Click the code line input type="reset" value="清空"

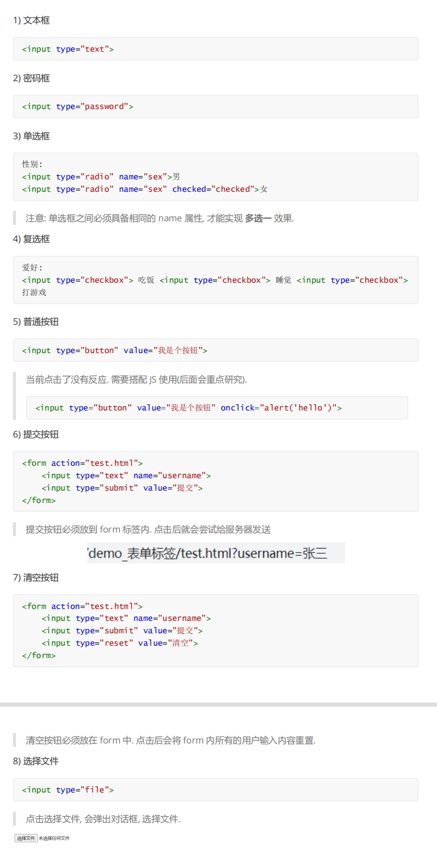tap(120, 643)
